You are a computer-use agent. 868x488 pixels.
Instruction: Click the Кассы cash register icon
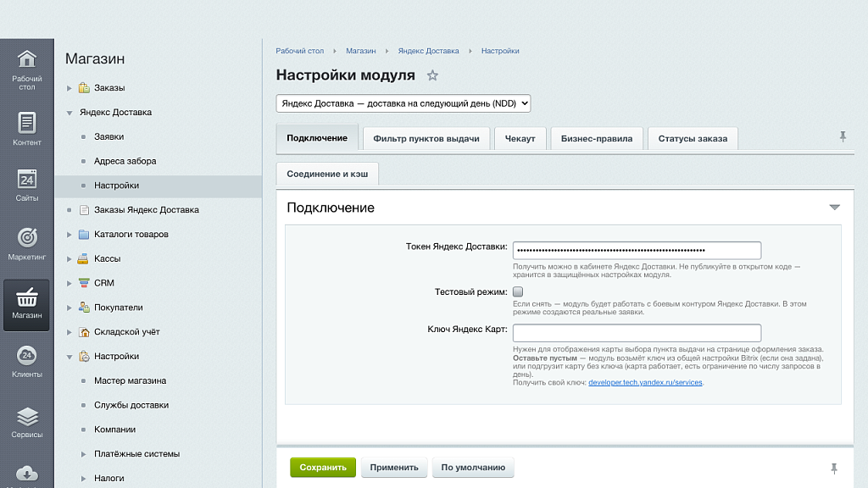(83, 258)
